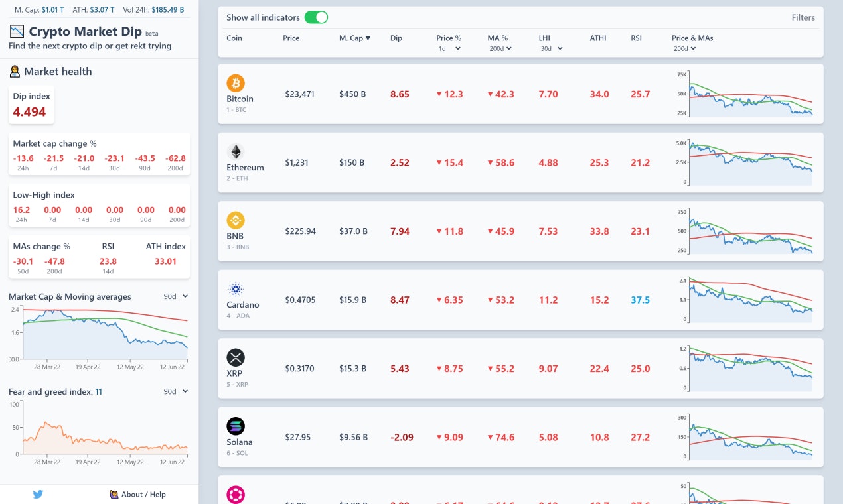Click the Solana coin logo
This screenshot has width=843, height=504.
tap(236, 426)
